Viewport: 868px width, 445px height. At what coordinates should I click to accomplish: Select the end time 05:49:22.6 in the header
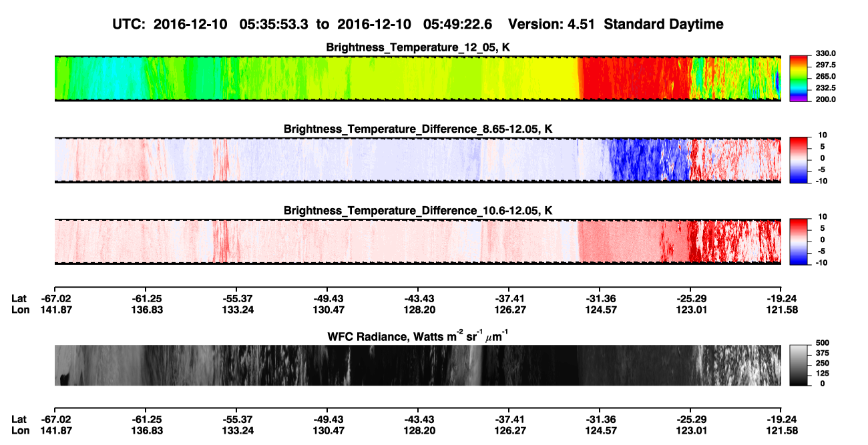point(458,25)
